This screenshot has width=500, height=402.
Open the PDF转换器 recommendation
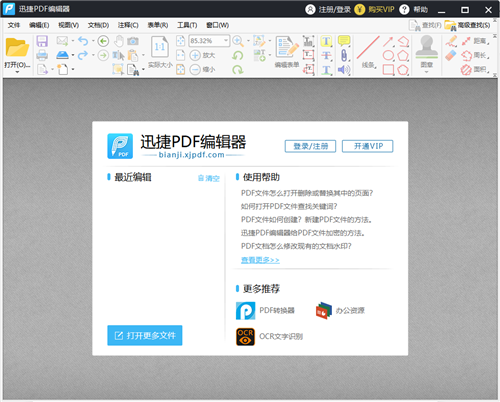(266, 311)
